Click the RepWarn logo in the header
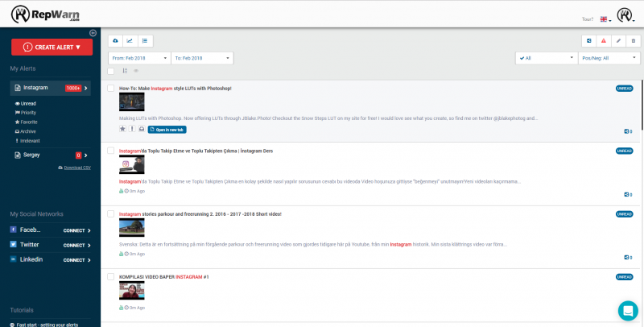Screen dimensions: 644x327 click(x=45, y=14)
